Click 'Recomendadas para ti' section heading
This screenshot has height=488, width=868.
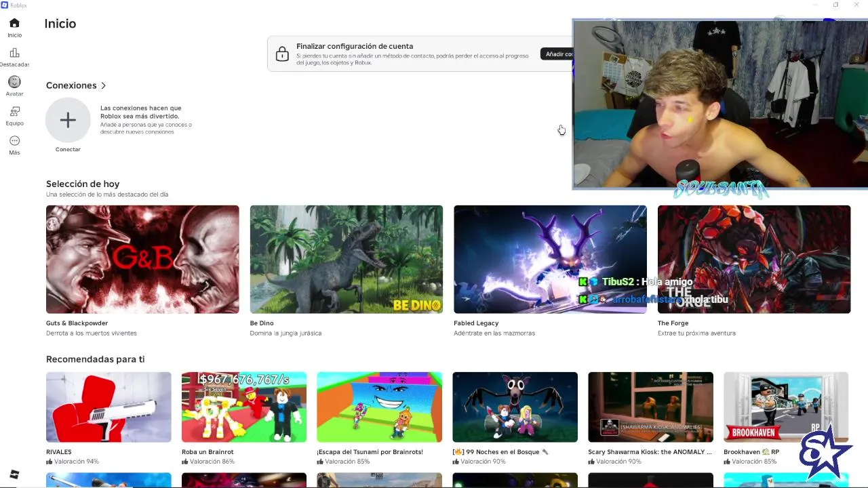tap(95, 359)
